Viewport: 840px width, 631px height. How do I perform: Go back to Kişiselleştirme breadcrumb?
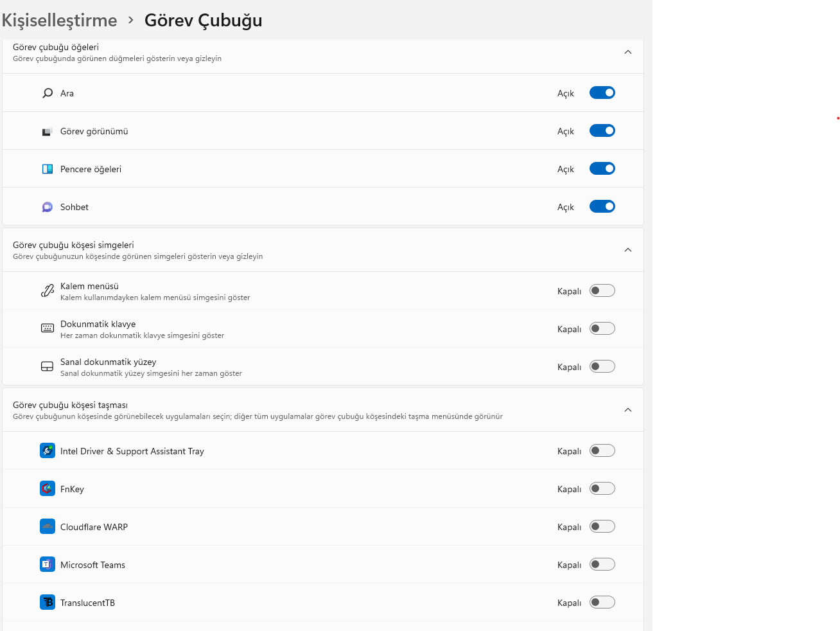pyautogui.click(x=59, y=21)
